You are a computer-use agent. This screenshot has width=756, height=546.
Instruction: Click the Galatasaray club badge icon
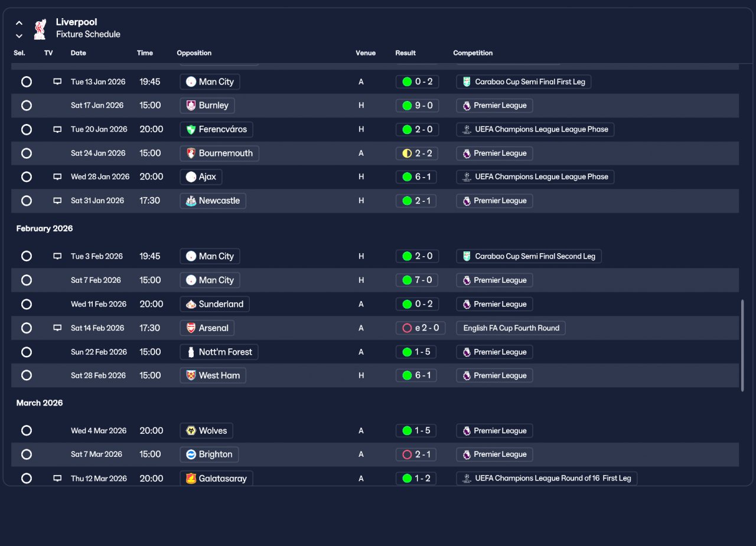[x=191, y=478]
